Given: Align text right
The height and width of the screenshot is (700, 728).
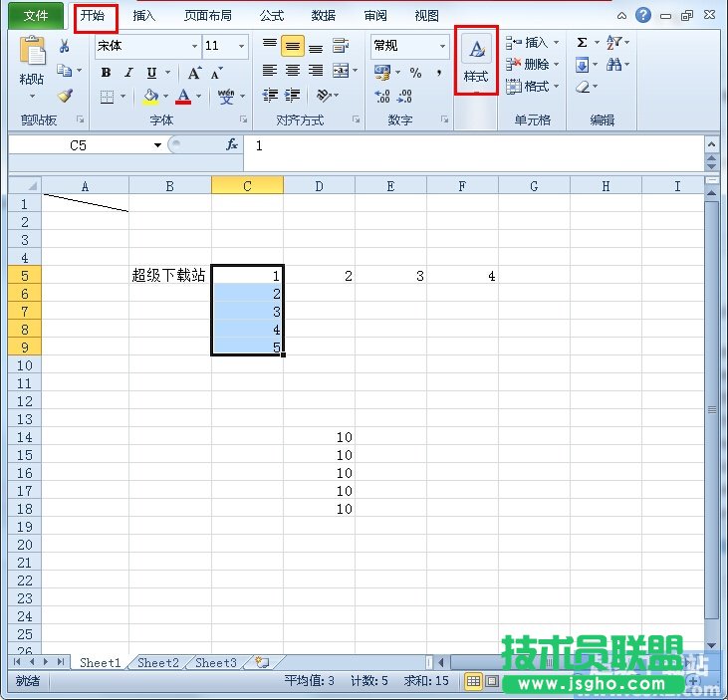Looking at the screenshot, I should tap(316, 70).
